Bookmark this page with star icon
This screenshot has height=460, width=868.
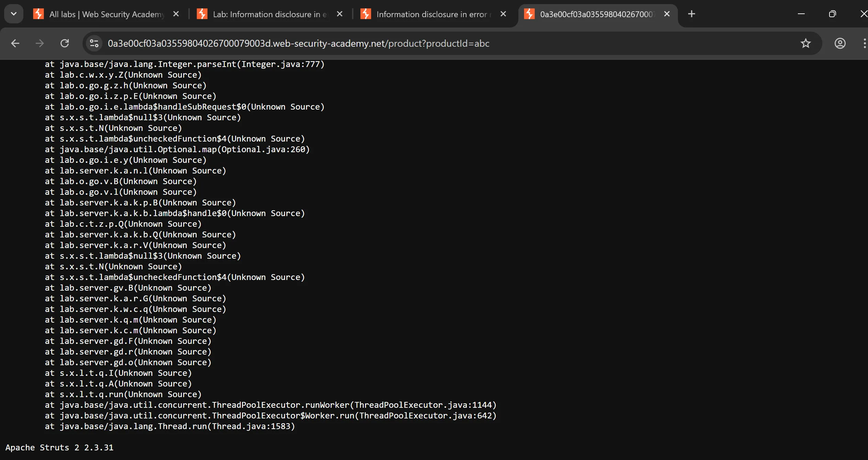(805, 43)
